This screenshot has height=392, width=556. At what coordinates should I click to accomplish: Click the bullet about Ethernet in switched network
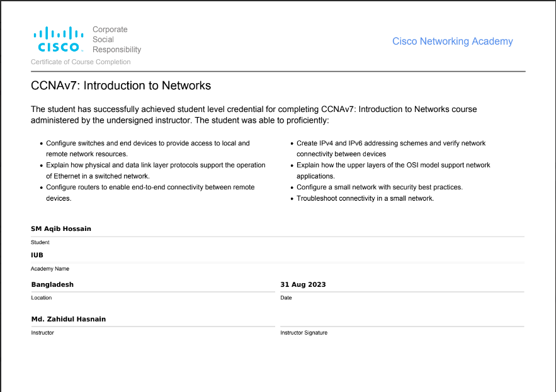(156, 171)
